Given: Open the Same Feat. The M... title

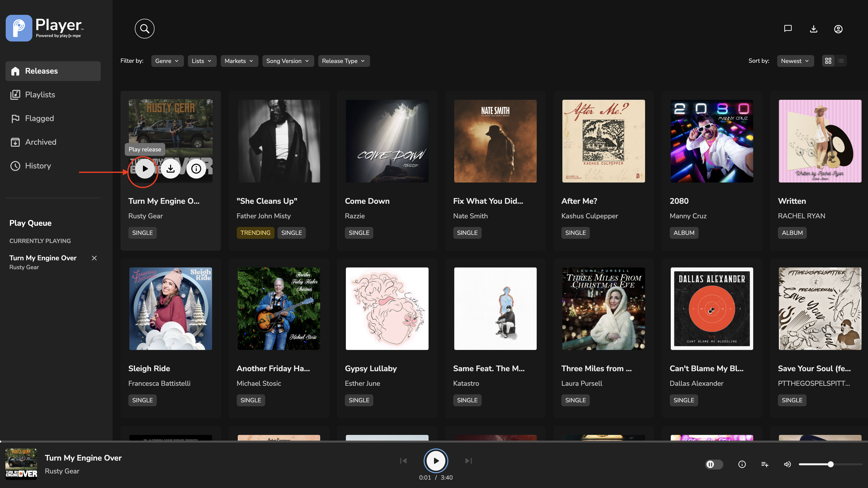Looking at the screenshot, I should (489, 369).
